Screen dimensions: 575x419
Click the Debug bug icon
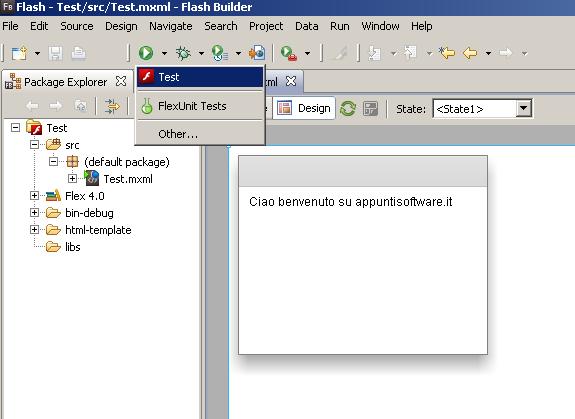183,53
